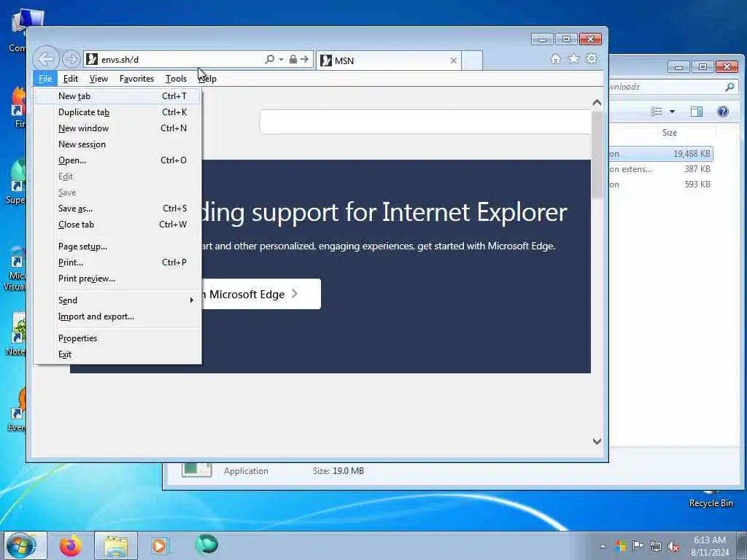Open File Explorer taskbar icon

(116, 546)
